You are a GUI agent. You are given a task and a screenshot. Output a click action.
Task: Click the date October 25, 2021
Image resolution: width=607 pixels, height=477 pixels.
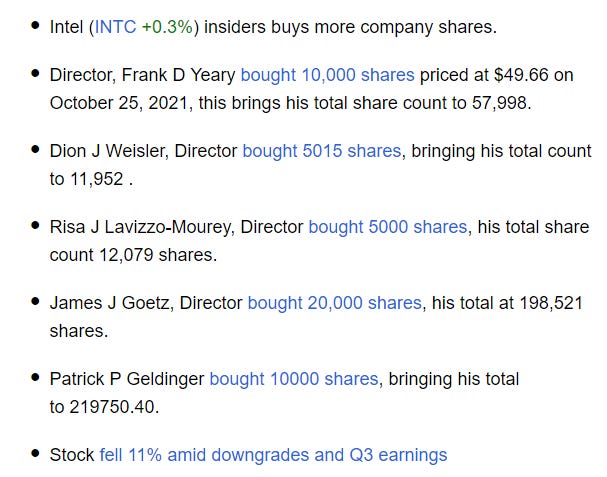pos(119,103)
